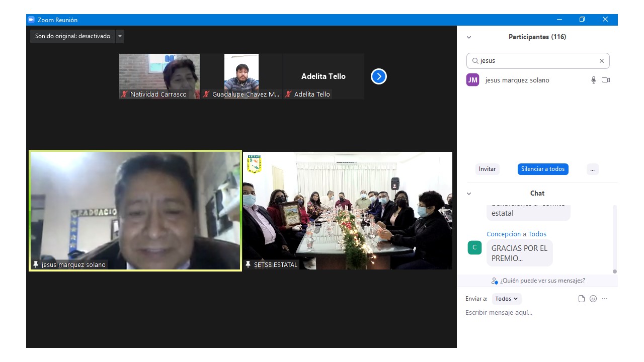Image resolution: width=644 pixels, height=362 pixels.
Task: Collapse the Chat panel chevron
Action: tap(469, 194)
